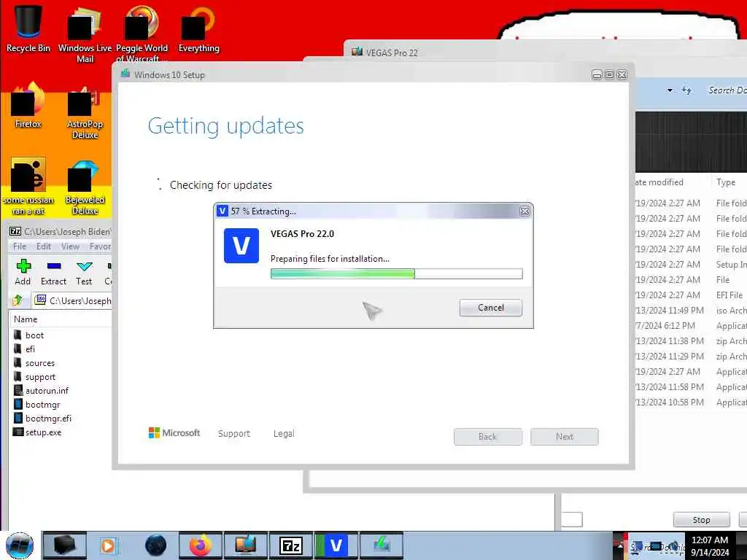Open the Firefox desktop shortcut
This screenshot has width=747, height=560.
(28, 106)
